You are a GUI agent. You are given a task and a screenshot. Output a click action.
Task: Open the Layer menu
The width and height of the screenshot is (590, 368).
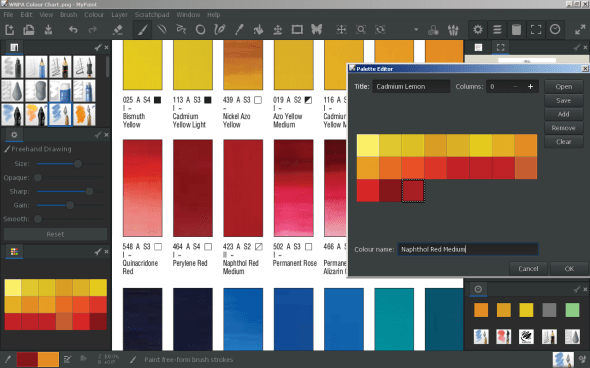(x=119, y=15)
